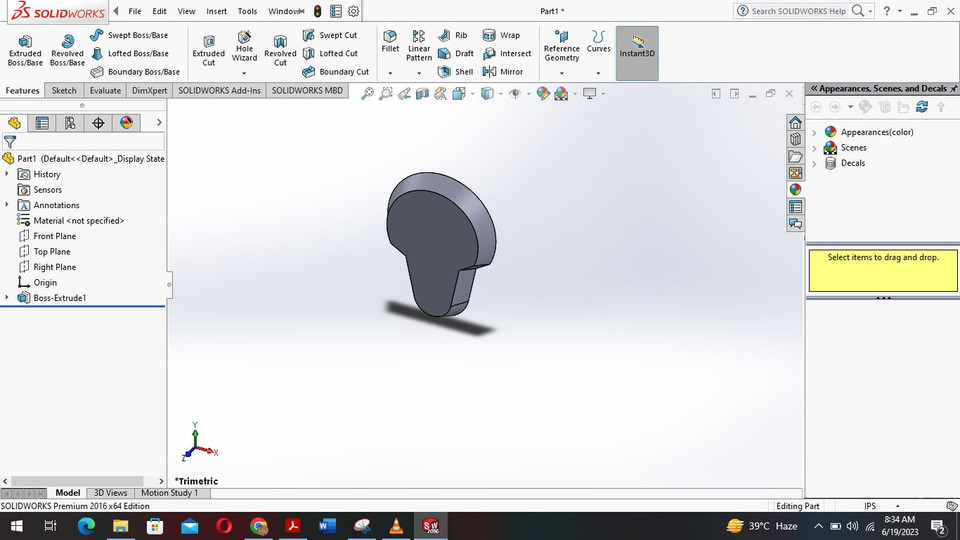Open the Insert menu
The image size is (960, 540).
pos(216,11)
